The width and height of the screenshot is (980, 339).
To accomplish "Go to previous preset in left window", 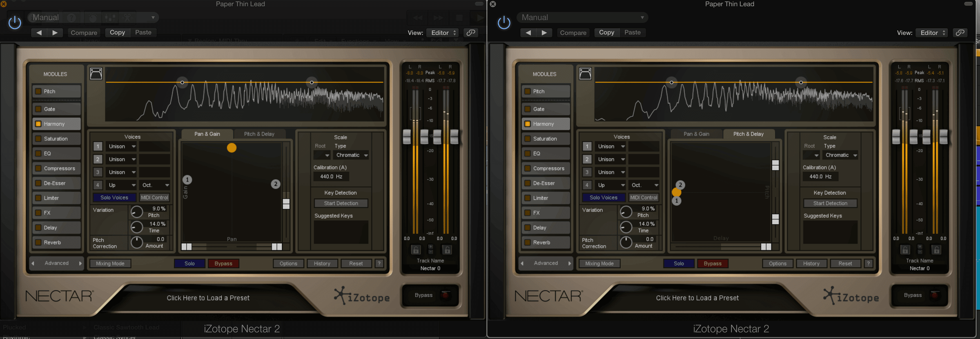I will (x=39, y=33).
